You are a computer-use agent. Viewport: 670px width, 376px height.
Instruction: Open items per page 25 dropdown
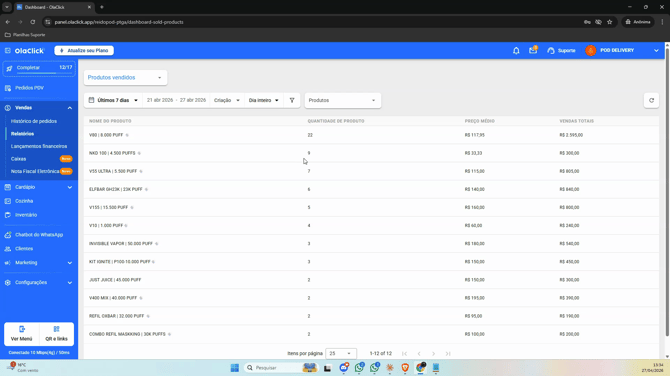click(x=341, y=354)
